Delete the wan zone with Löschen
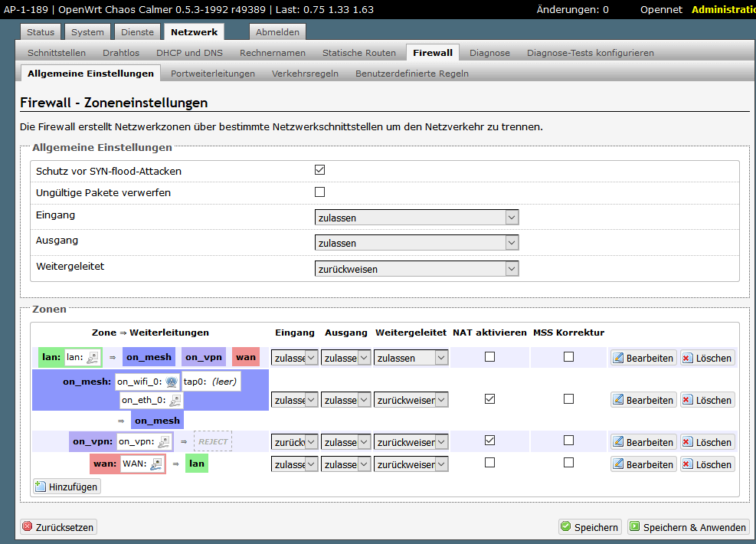Viewport: 756px width, 544px height. pyautogui.click(x=706, y=464)
